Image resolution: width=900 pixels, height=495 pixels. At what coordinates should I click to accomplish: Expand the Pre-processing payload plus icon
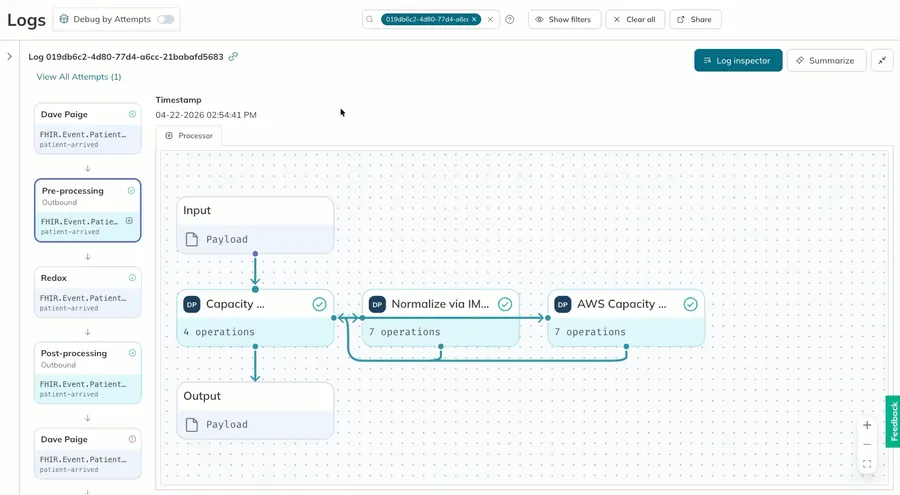(129, 221)
